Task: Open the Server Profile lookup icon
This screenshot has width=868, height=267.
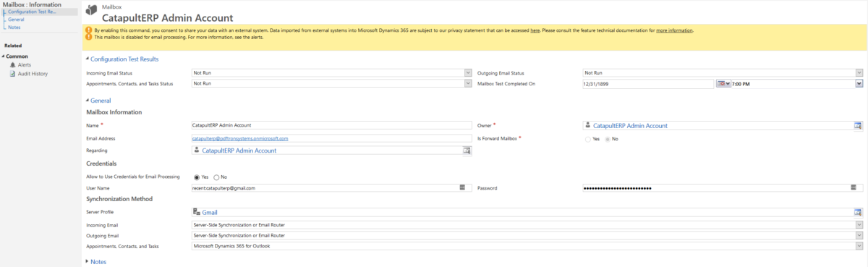Action: tap(858, 213)
